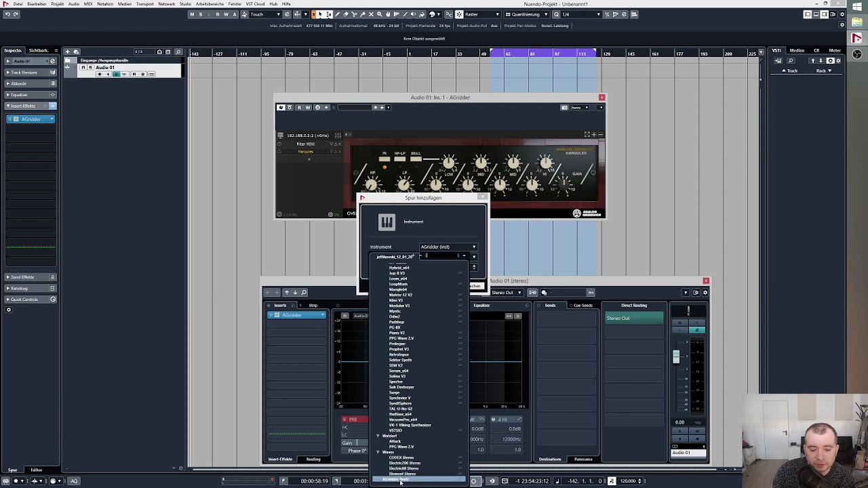868x488 pixels.
Task: Collapse the Insert-Effekte inspector section
Action: pos(31,106)
